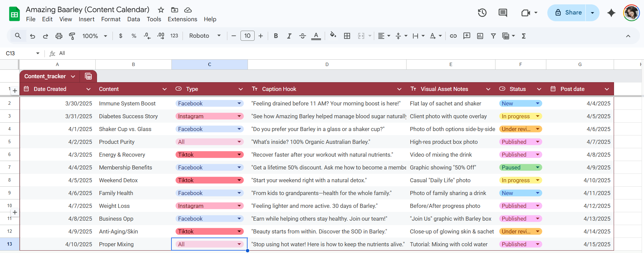
Task: Open the Format menu
Action: click(x=111, y=19)
